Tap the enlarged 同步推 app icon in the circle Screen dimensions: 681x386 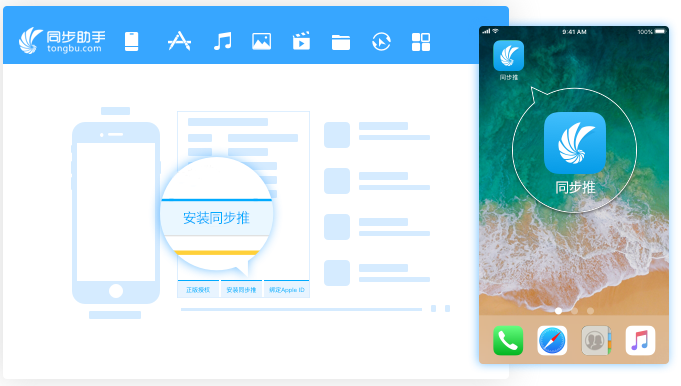point(575,143)
